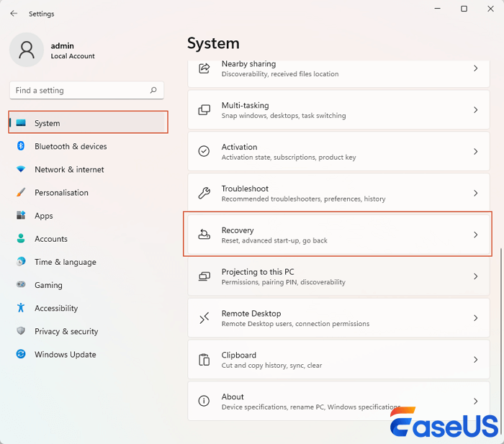Click the Windows Update sync icon
Viewport: 504px width, 444px height.
[21, 354]
